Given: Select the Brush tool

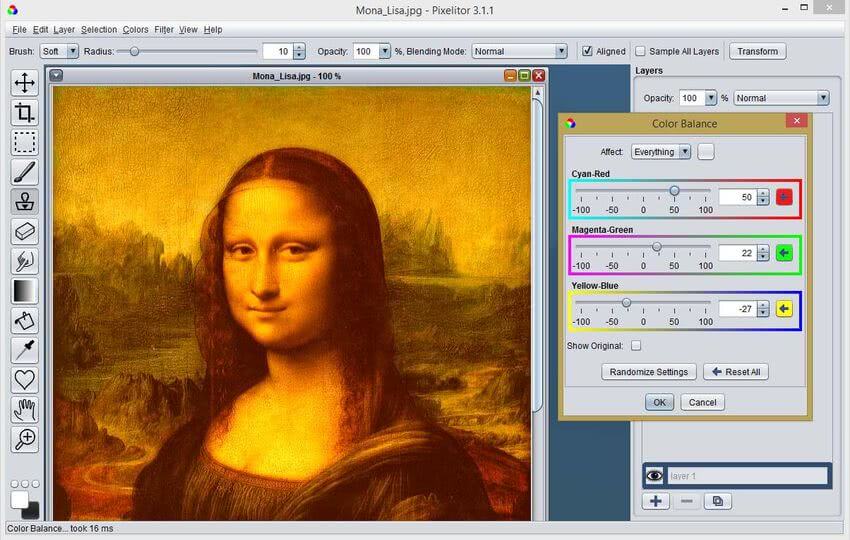Looking at the screenshot, I should point(24,172).
